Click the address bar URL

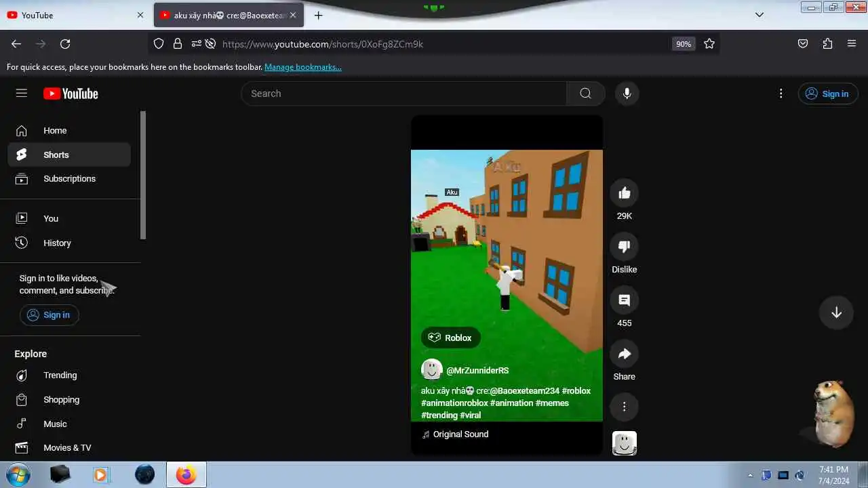click(x=323, y=44)
